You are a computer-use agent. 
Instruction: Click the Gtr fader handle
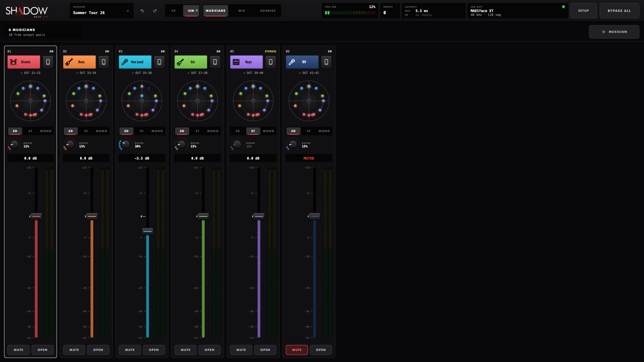point(203,216)
